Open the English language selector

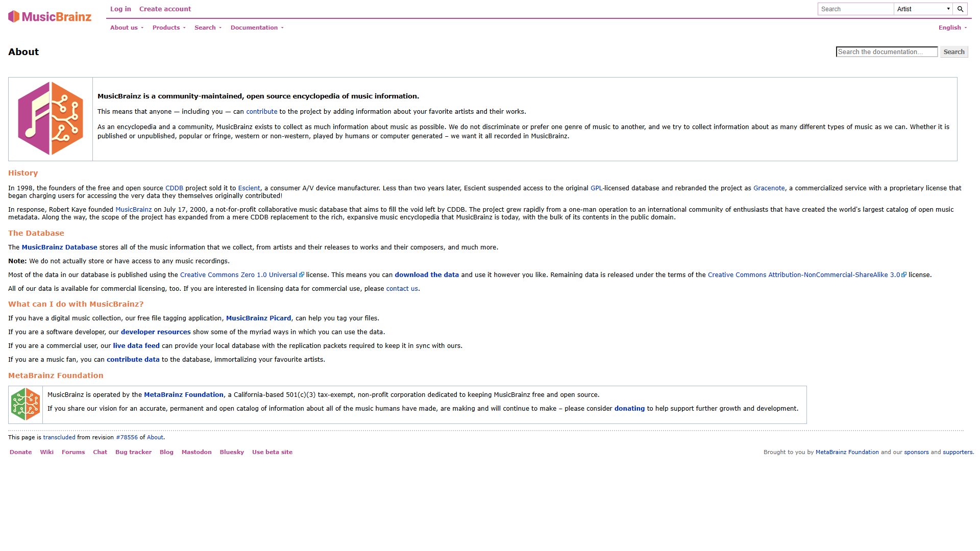click(x=952, y=28)
